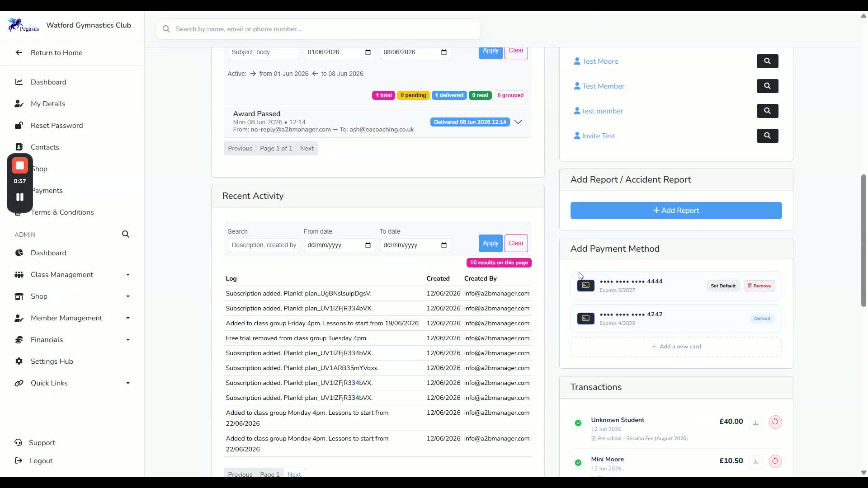The image size is (868, 488).
Task: Click the refund icon for Unknown Student transaction
Action: (x=775, y=422)
